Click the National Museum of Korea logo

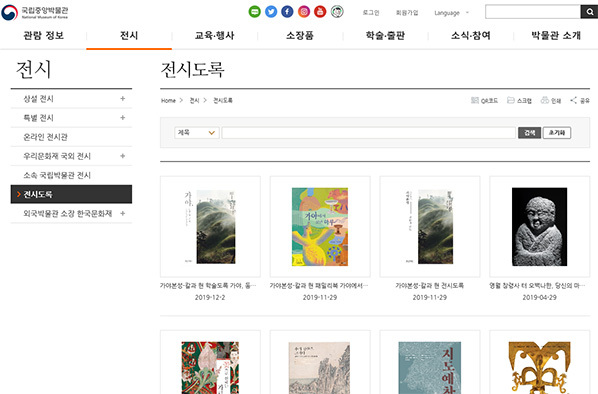click(x=35, y=12)
